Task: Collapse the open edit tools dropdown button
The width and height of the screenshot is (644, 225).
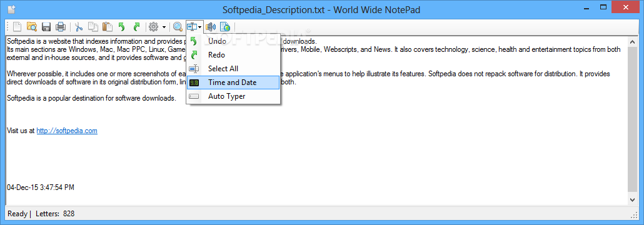Action: tap(194, 27)
